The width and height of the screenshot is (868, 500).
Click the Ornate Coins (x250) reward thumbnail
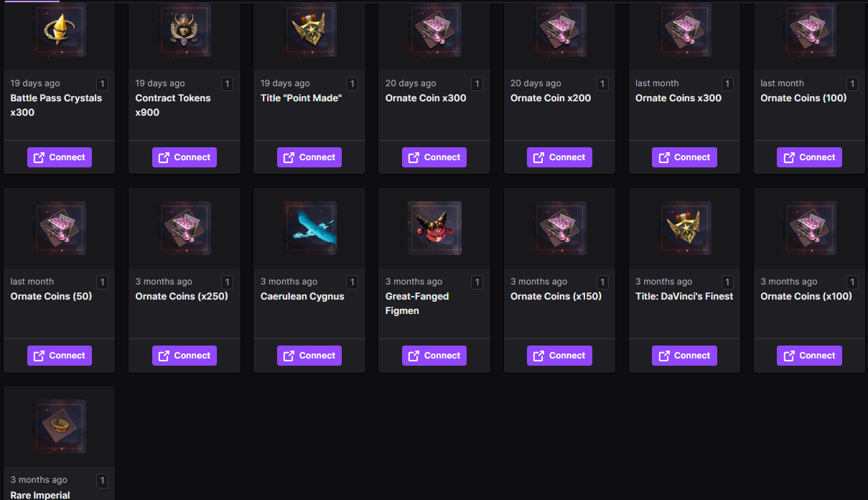click(x=185, y=228)
